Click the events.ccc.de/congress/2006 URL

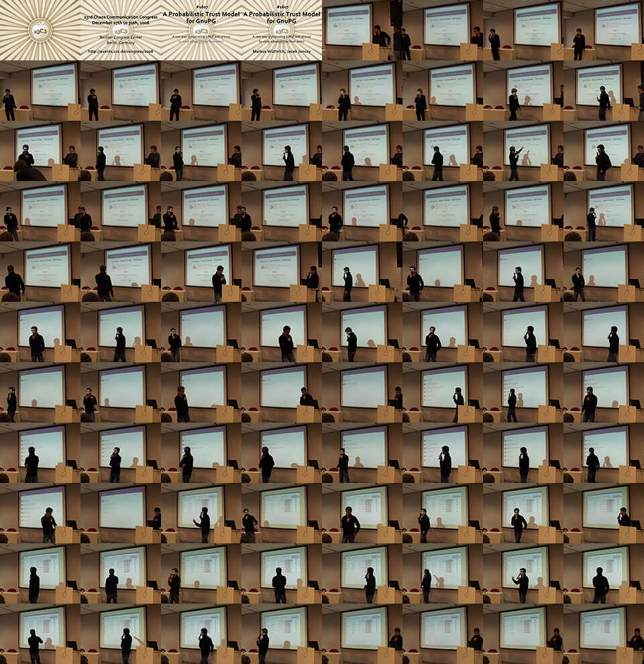(x=121, y=51)
